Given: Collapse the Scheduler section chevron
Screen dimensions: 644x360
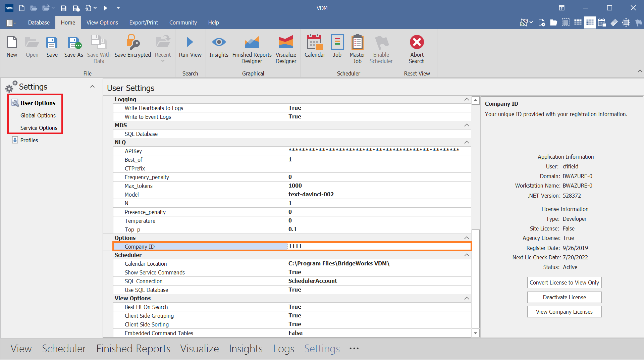Looking at the screenshot, I should pyautogui.click(x=466, y=255).
